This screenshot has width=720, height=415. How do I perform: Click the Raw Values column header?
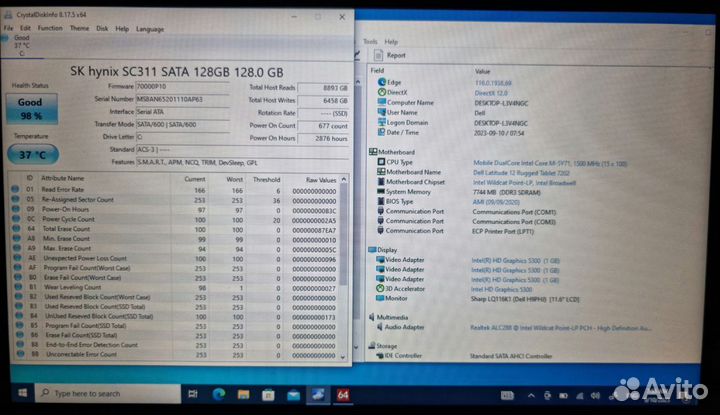pyautogui.click(x=321, y=180)
